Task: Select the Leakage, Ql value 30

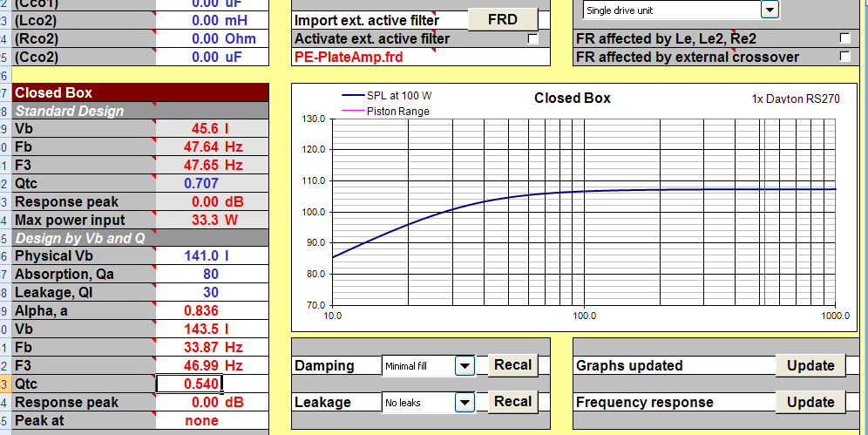Action: (x=212, y=293)
